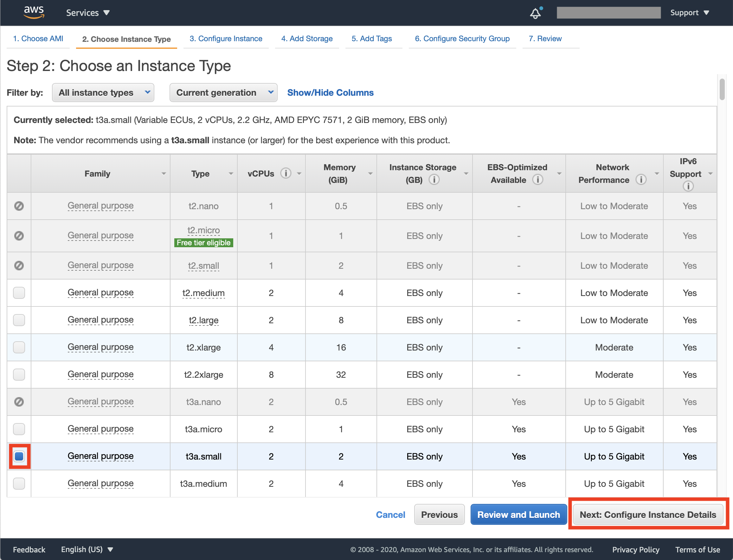Click the disabled icon for t2.small
The image size is (733, 560).
click(19, 266)
